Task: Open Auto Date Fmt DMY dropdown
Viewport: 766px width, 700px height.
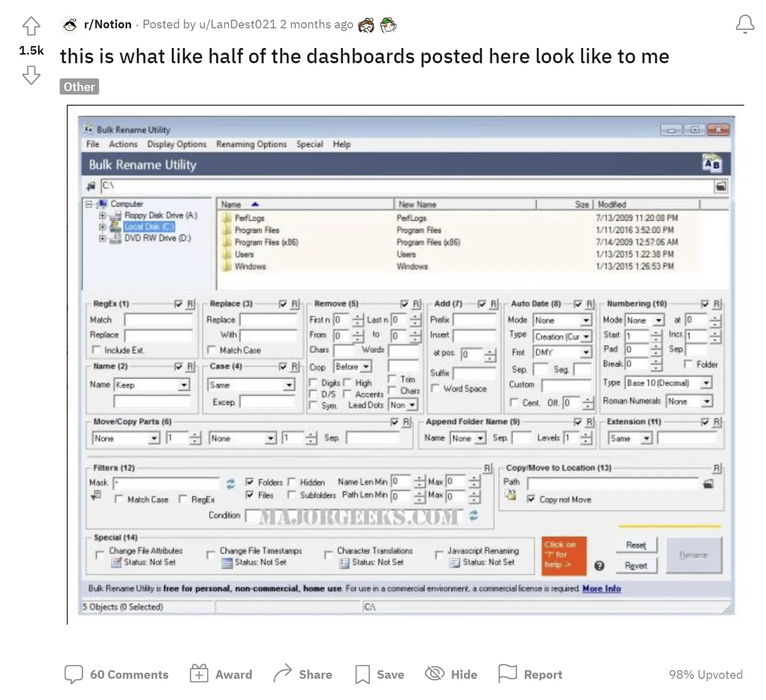Action: (x=562, y=352)
